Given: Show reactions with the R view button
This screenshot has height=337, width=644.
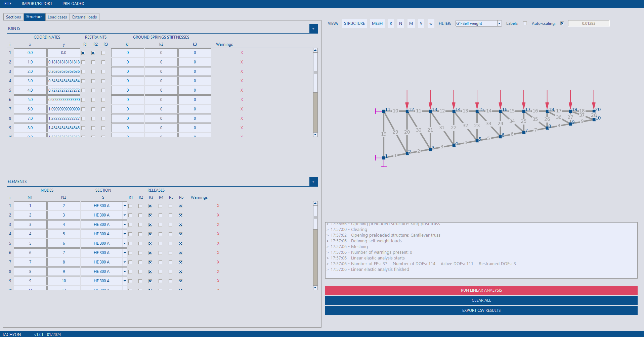Looking at the screenshot, I should [x=391, y=23].
